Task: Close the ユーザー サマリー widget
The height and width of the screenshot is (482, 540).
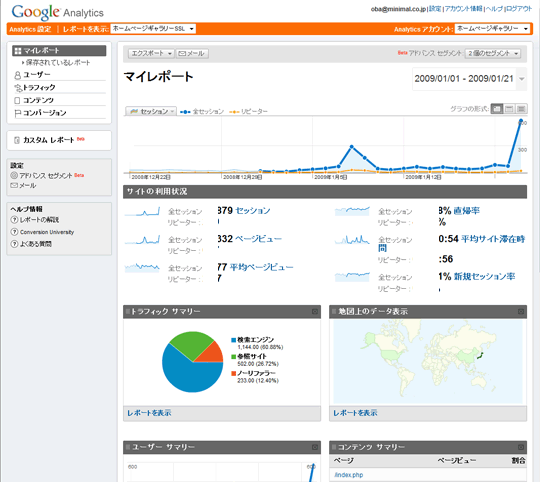Action: (x=315, y=447)
